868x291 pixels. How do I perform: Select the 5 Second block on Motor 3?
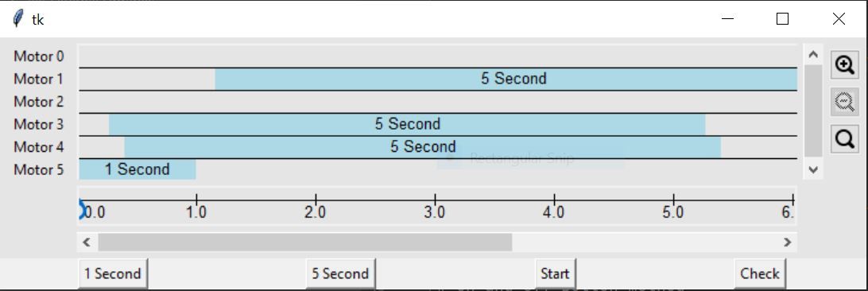click(x=407, y=125)
